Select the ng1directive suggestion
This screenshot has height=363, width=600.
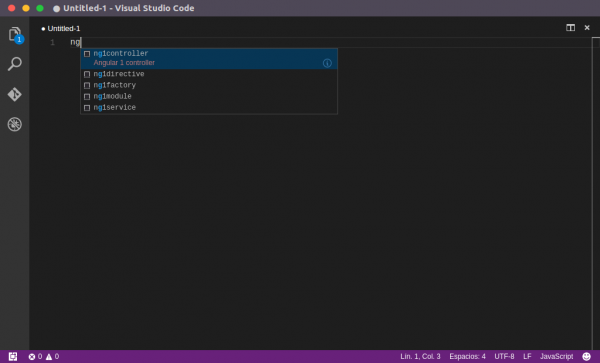point(209,74)
